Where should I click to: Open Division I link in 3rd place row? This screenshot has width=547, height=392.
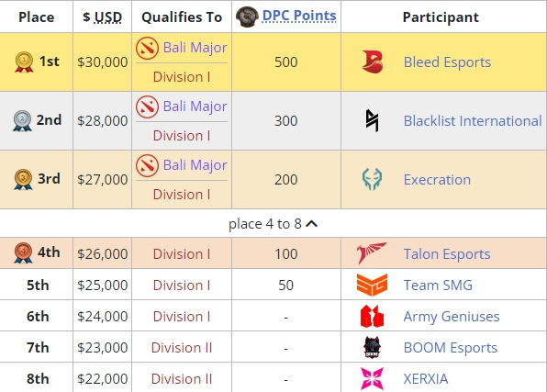(182, 195)
